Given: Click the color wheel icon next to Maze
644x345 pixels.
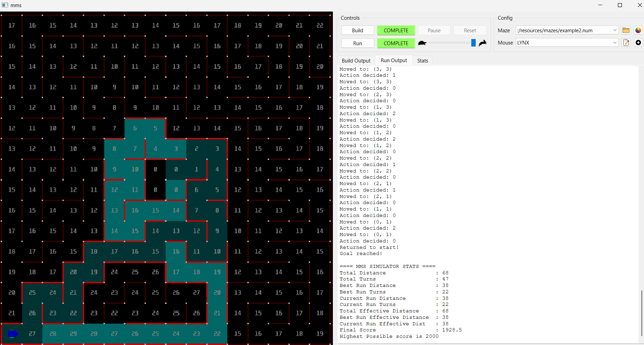Looking at the screenshot, I should click(x=638, y=30).
